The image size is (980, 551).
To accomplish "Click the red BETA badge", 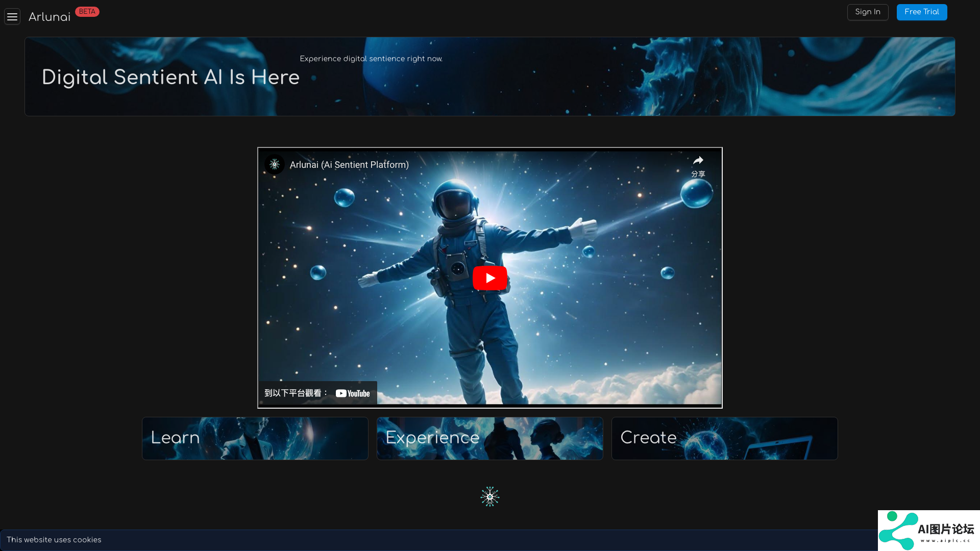I will click(87, 12).
